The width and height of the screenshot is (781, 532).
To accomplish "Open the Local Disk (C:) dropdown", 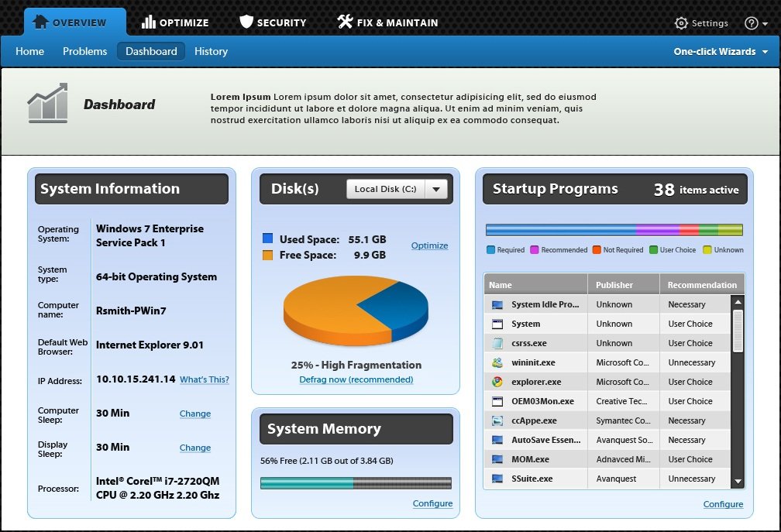I will click(x=397, y=189).
